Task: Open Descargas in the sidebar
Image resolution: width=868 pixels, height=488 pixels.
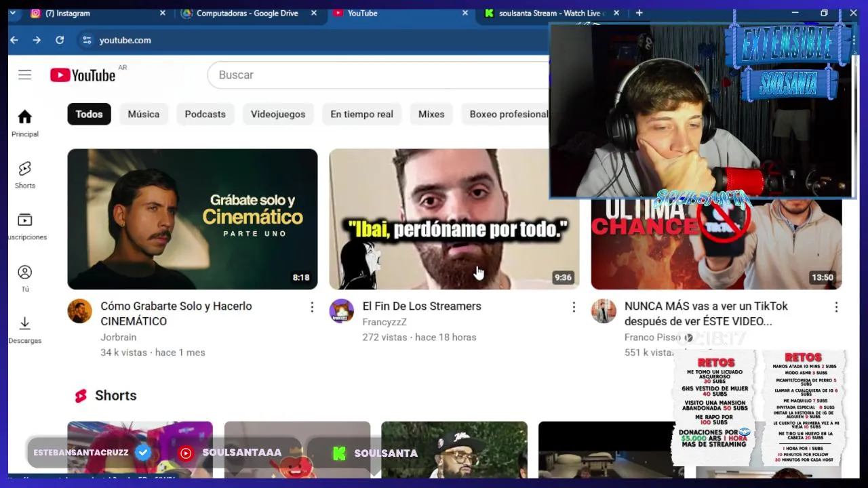Action: (25, 330)
